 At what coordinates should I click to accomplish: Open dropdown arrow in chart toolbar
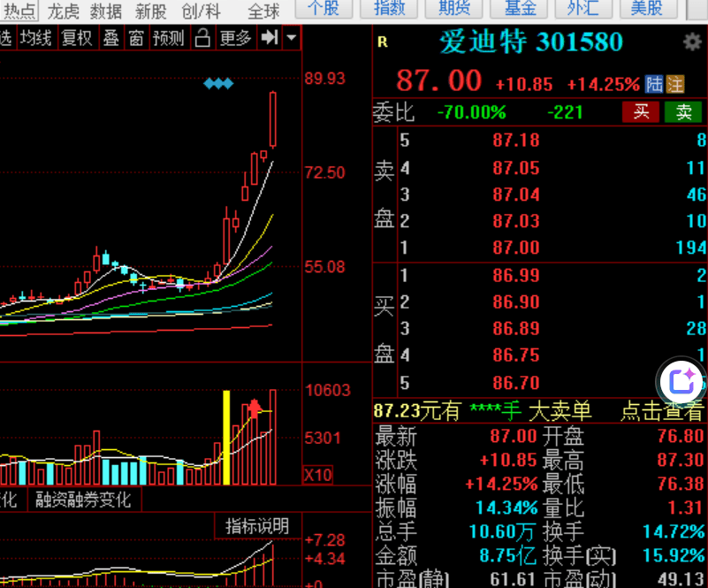point(291,38)
